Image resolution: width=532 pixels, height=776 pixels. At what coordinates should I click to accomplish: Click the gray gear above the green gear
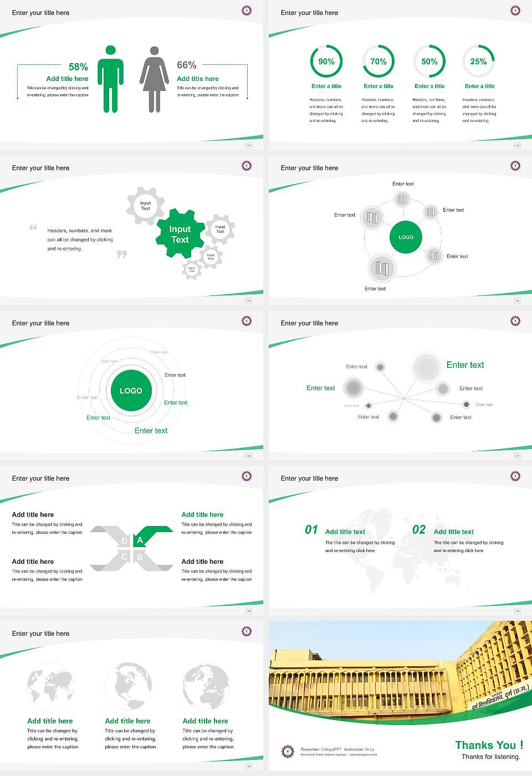(146, 206)
